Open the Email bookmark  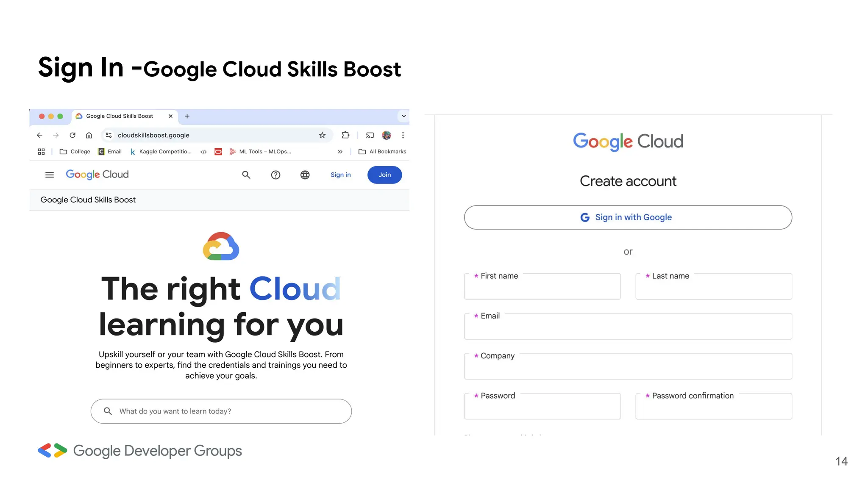coord(110,152)
